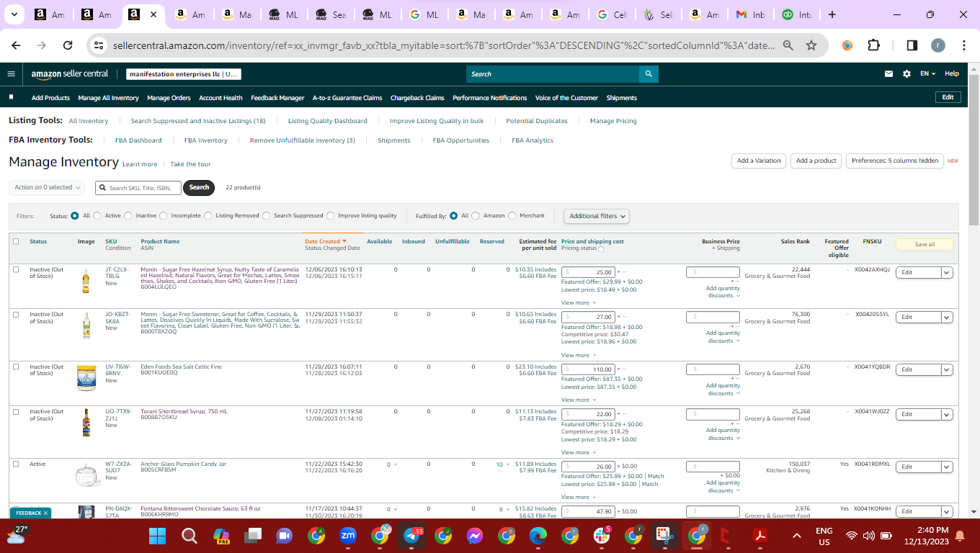Open Adobe Acrobat from the taskbar
Screen dimensions: 980x553
[x=759, y=536]
